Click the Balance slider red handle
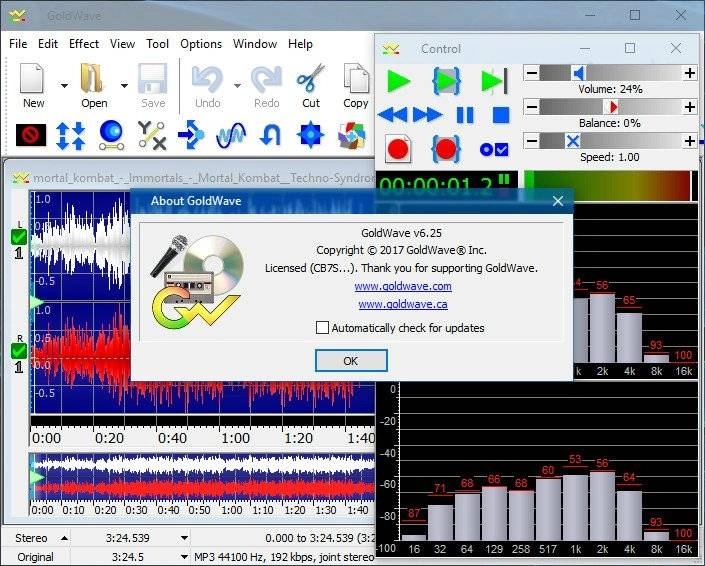Image resolution: width=705 pixels, height=566 pixels. [x=611, y=107]
